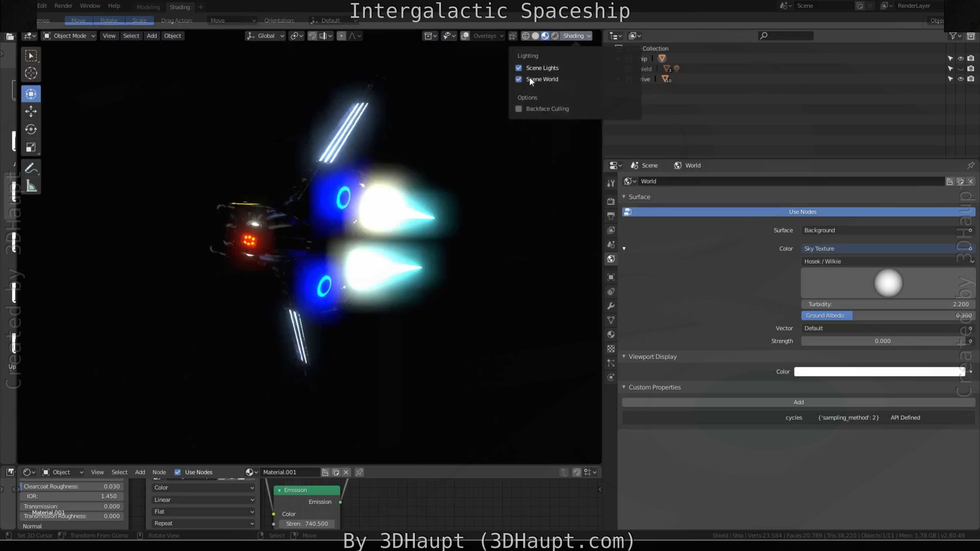Pick the Scale tool icon
The height and width of the screenshot is (551, 980).
tap(31, 147)
